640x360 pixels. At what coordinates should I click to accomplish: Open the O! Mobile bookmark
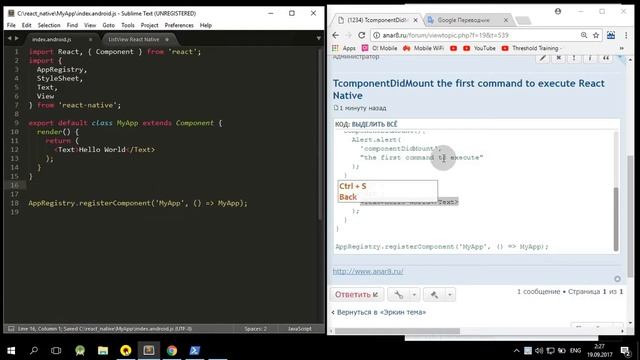click(379, 48)
